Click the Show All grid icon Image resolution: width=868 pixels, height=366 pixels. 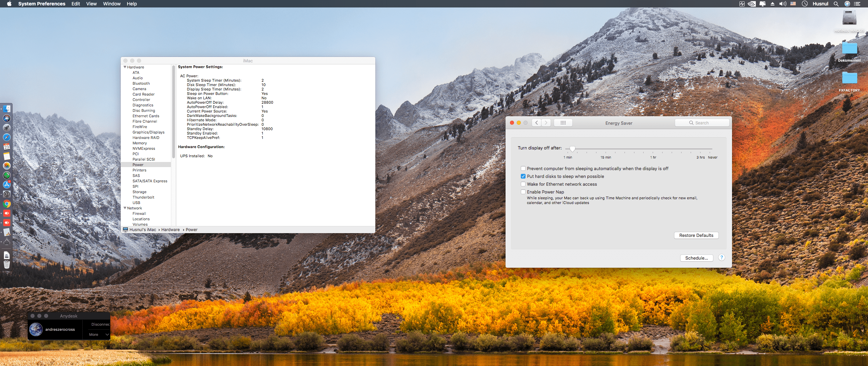[563, 123]
